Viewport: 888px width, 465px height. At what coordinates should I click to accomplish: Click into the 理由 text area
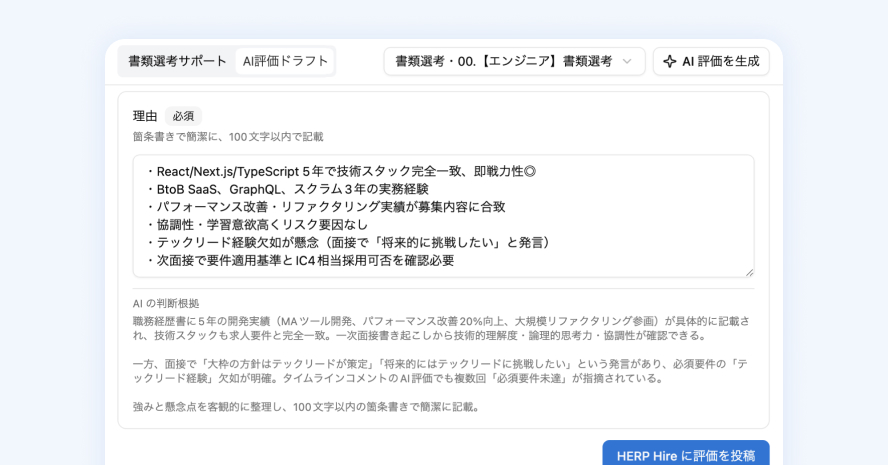click(443, 216)
